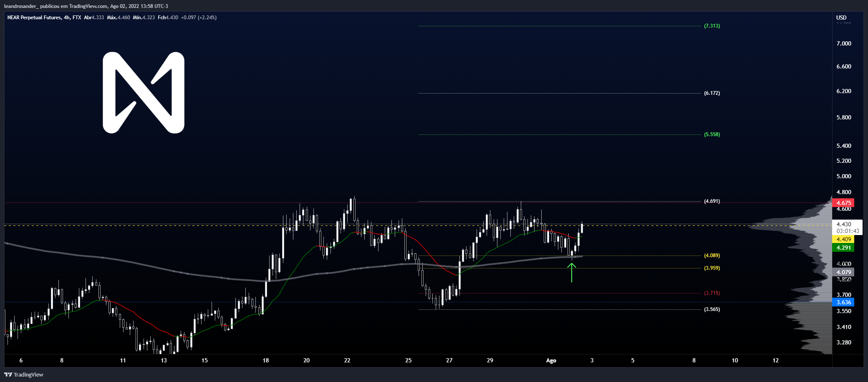The height and width of the screenshot is (382, 868).
Task: Click the Mín 4.323 low value
Action: click(x=144, y=18)
